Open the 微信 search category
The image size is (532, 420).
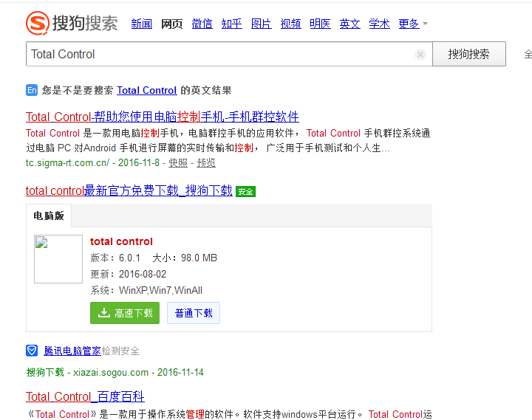202,24
